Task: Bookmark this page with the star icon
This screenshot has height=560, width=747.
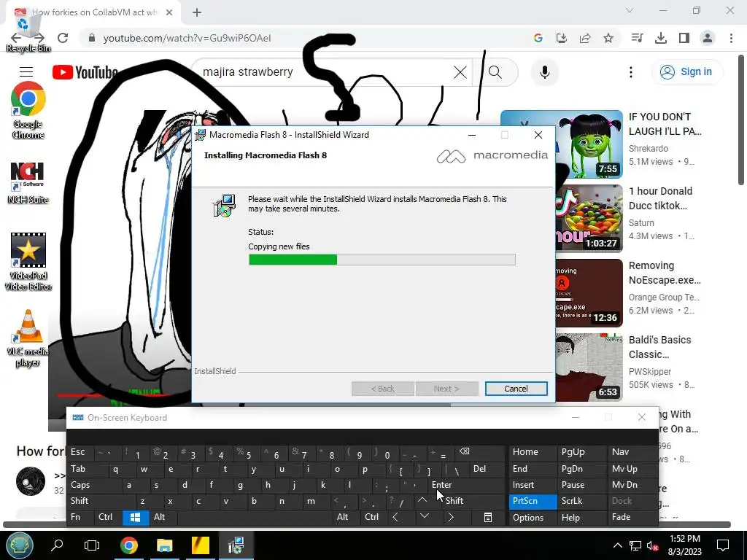Action: pyautogui.click(x=608, y=38)
